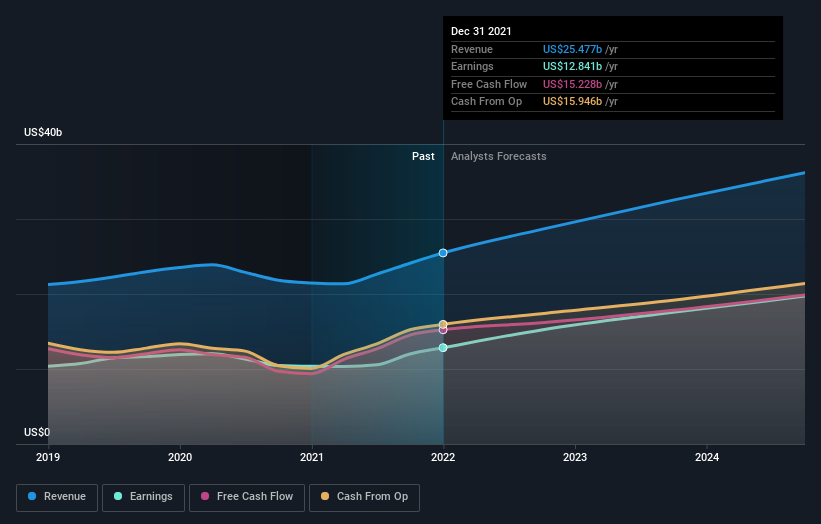
Task: Click the Earnings row label in tooltip
Action: click(472, 66)
